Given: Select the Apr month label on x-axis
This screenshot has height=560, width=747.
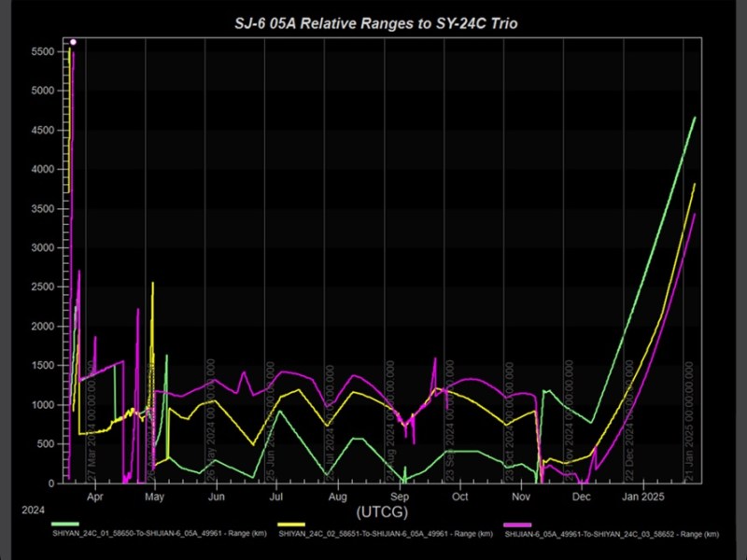Looking at the screenshot, I should 95,497.
